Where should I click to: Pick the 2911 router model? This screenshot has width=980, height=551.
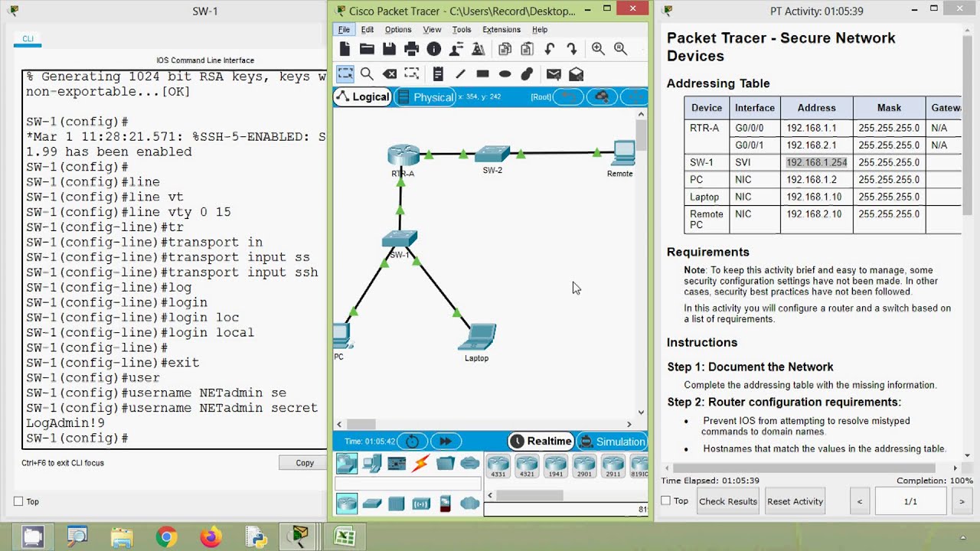click(x=612, y=466)
